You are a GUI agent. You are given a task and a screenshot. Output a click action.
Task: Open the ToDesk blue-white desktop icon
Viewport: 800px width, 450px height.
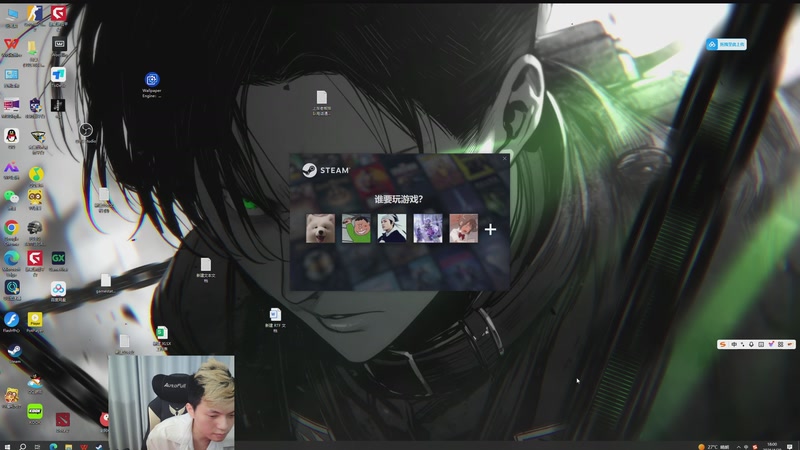[58, 77]
